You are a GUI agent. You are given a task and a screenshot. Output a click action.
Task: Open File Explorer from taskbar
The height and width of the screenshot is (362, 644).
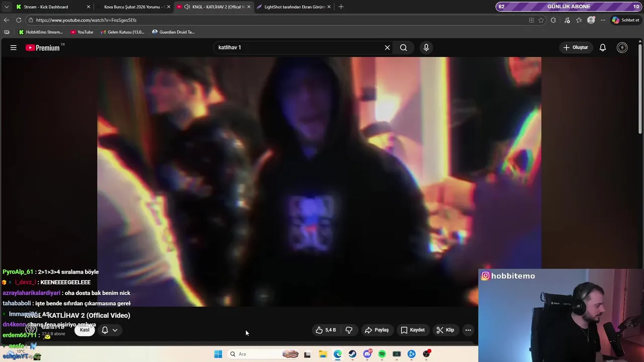point(323,354)
